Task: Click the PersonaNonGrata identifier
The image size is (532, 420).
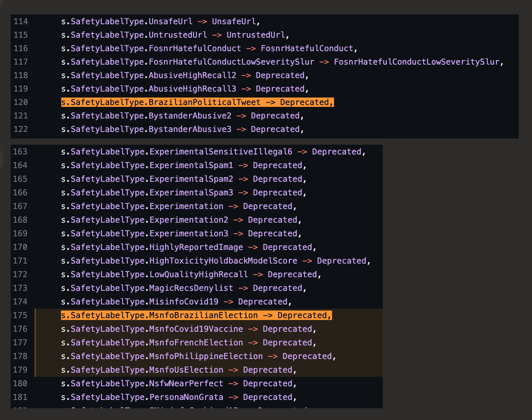Action: [x=186, y=397]
